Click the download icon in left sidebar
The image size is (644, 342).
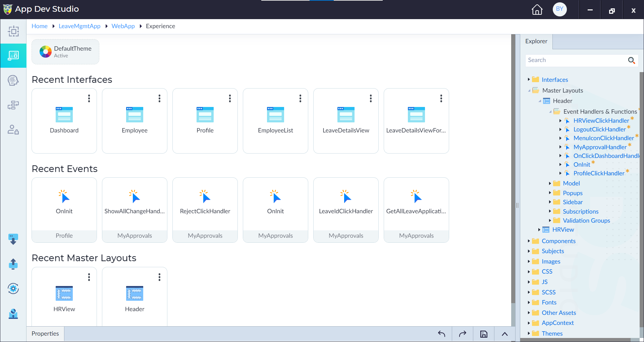pos(13,239)
